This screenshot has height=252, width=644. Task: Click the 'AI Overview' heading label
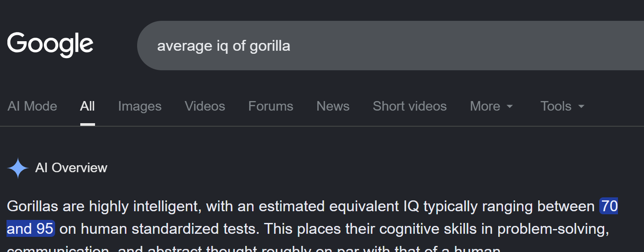[x=71, y=168]
